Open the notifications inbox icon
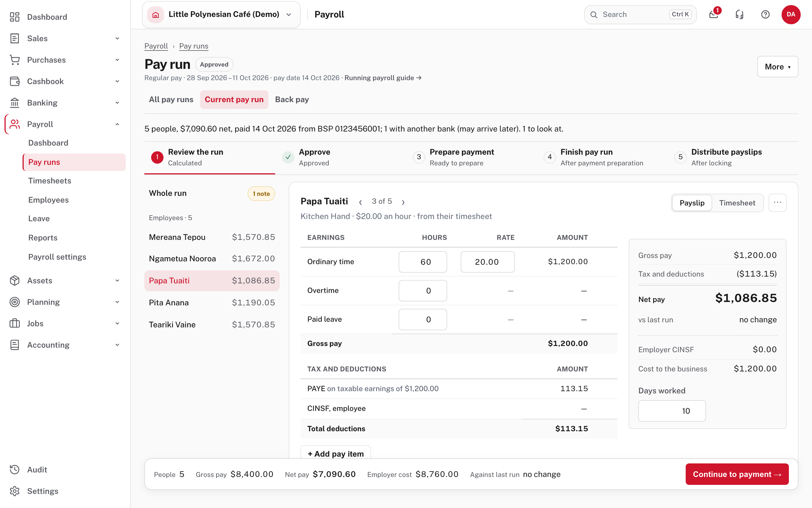The height and width of the screenshot is (508, 812). click(x=713, y=14)
